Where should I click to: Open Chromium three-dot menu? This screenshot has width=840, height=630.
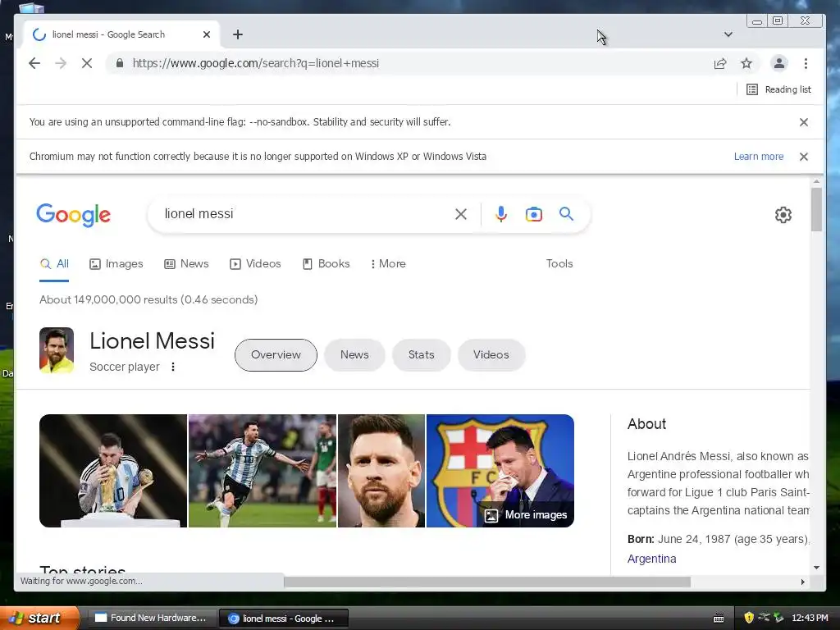click(806, 63)
